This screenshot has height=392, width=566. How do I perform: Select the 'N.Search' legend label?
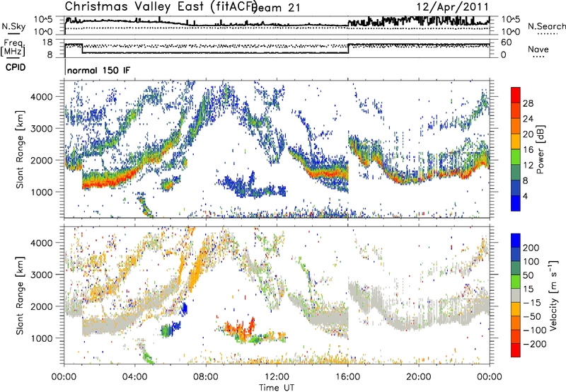click(546, 26)
